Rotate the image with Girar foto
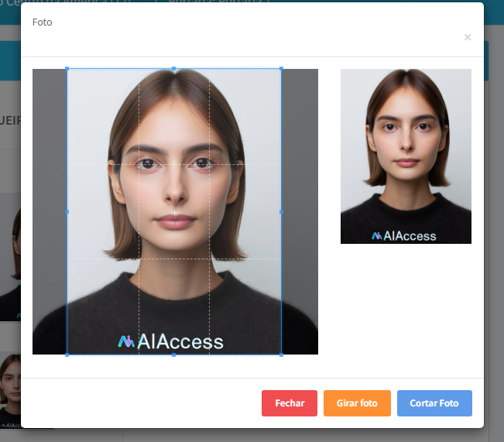Viewport: 504px width, 442px height. coord(357,403)
